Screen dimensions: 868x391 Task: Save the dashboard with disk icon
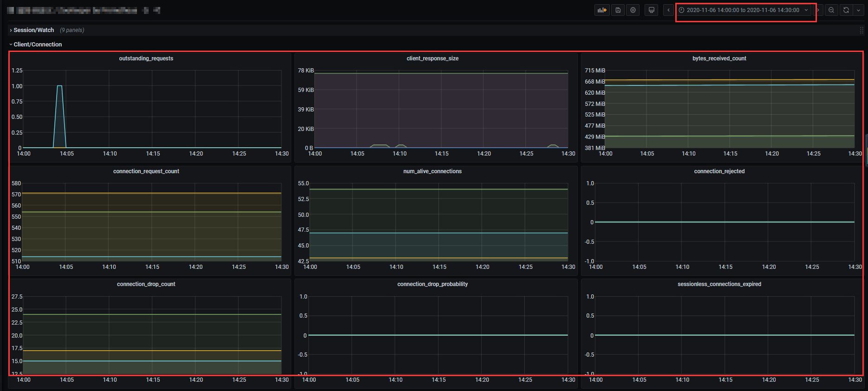(618, 10)
